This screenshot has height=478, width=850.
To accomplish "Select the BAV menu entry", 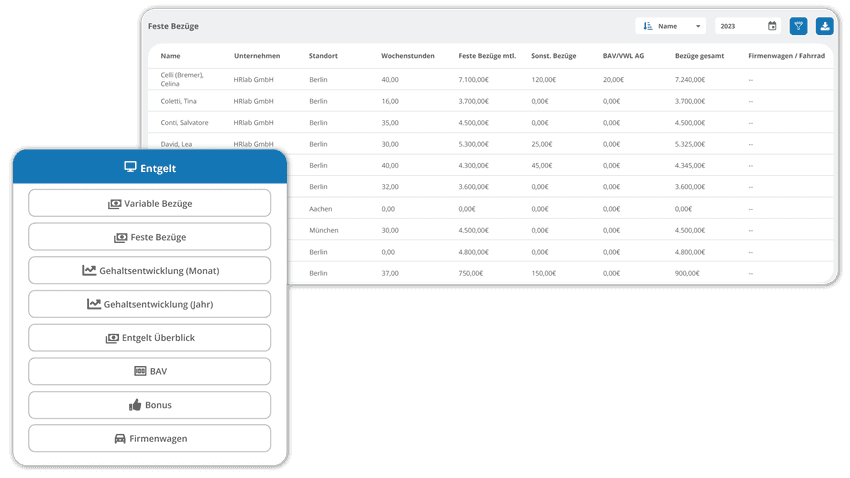I will pyautogui.click(x=150, y=371).
